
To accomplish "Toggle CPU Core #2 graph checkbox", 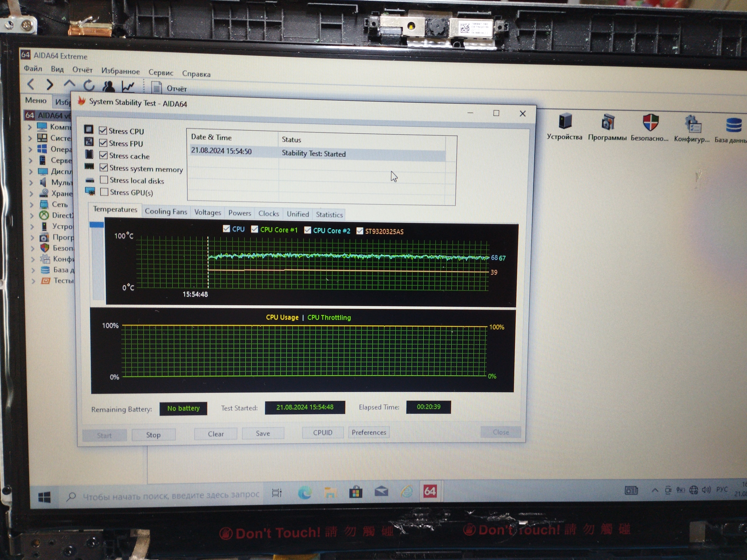I will [307, 230].
